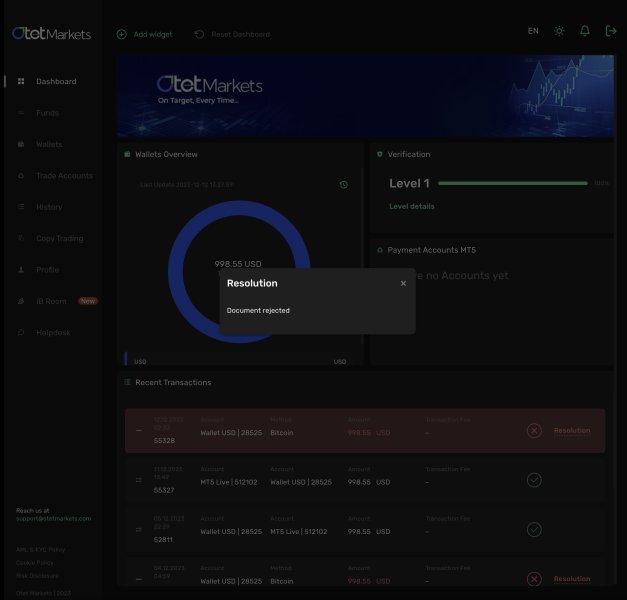Click approved check icon for transaction 55327
Image resolution: width=627 pixels, height=600 pixels.
click(534, 480)
